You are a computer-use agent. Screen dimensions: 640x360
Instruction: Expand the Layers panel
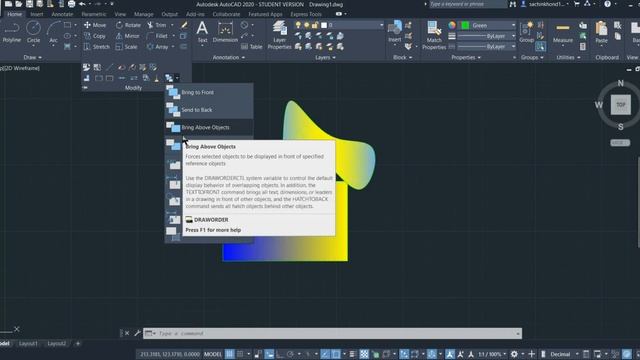pyautogui.click(x=325, y=58)
